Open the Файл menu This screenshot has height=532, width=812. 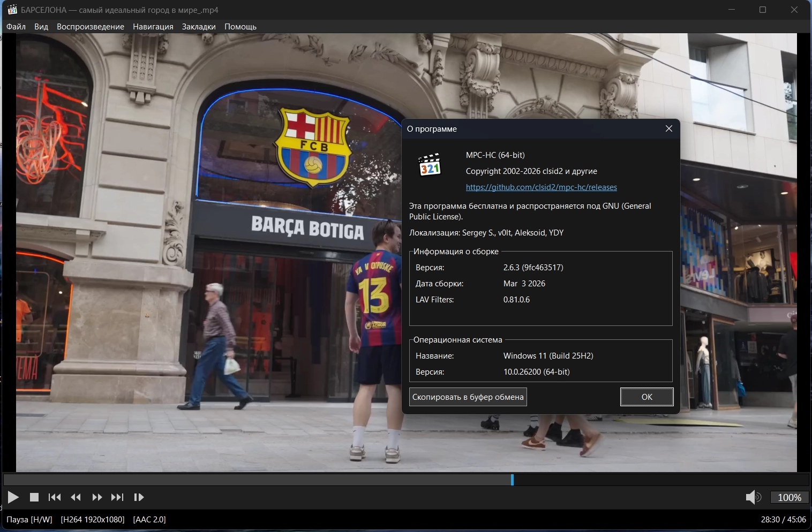pyautogui.click(x=16, y=26)
